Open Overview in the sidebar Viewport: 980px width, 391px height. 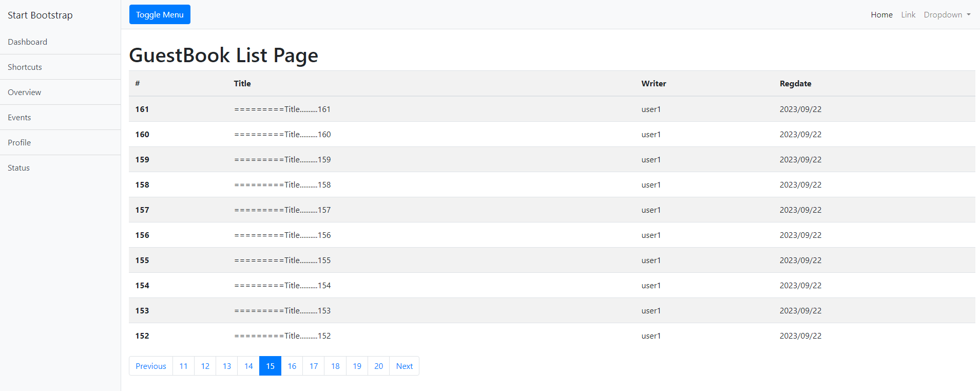click(x=61, y=92)
